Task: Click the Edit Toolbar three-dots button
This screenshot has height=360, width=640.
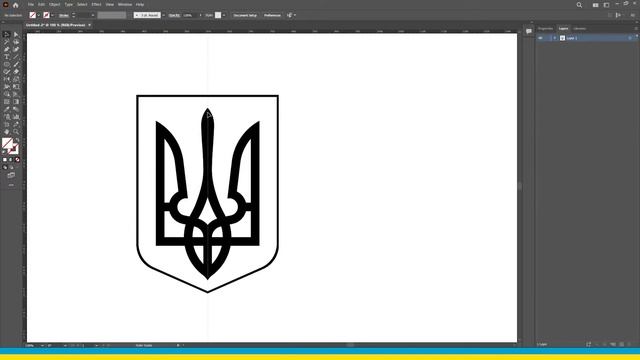Action: coord(11,185)
